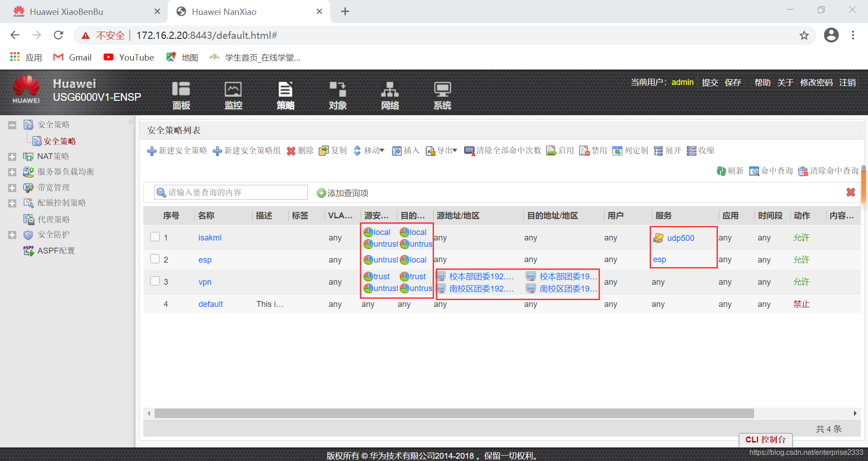Open the 监控 monitoring section
The height and width of the screenshot is (461, 868).
coord(233,95)
